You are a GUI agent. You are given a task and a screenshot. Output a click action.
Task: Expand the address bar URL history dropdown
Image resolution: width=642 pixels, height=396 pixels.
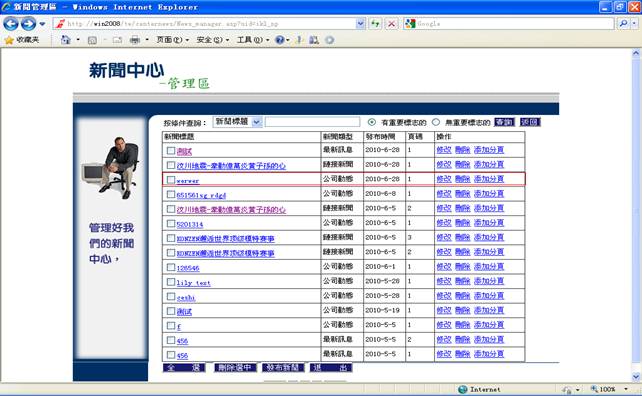coord(360,24)
